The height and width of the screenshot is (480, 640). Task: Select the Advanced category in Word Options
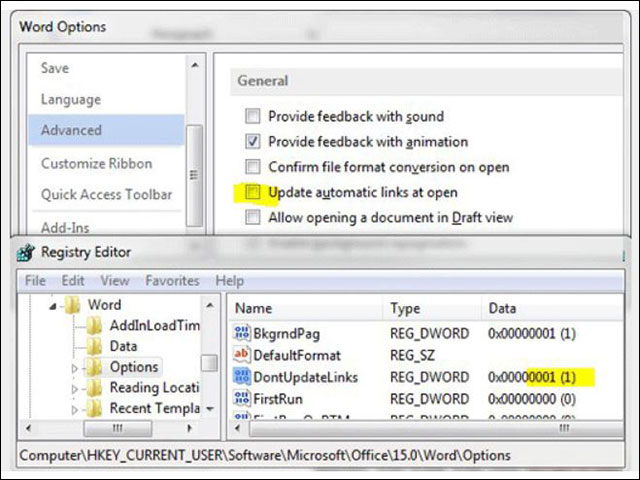(106, 130)
